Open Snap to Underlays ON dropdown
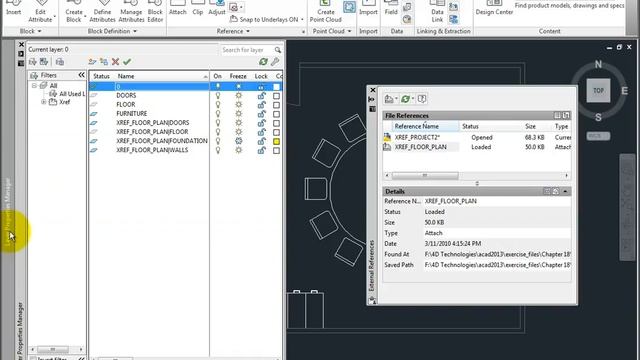 coord(302,20)
